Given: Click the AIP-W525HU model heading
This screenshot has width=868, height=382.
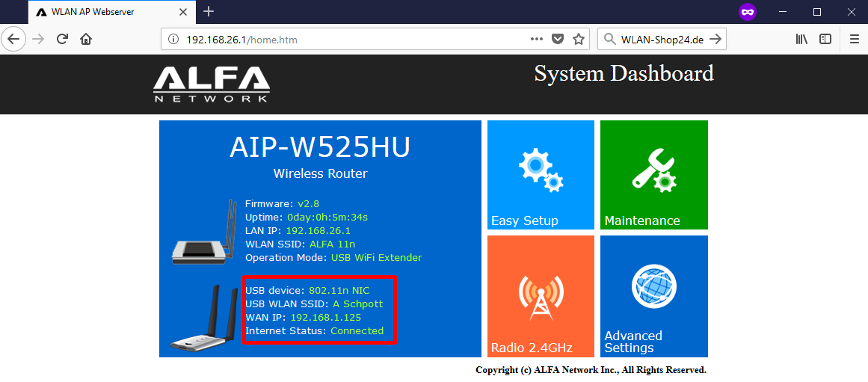Looking at the screenshot, I should [x=320, y=147].
